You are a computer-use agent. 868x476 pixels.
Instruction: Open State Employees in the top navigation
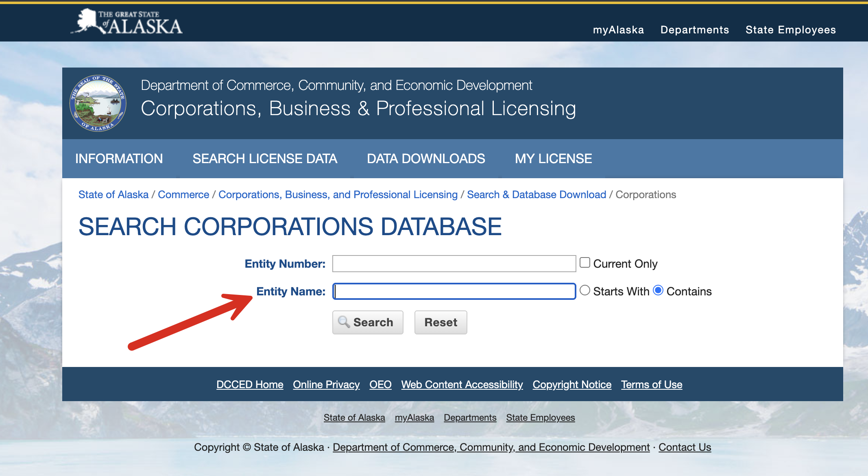[791, 30]
